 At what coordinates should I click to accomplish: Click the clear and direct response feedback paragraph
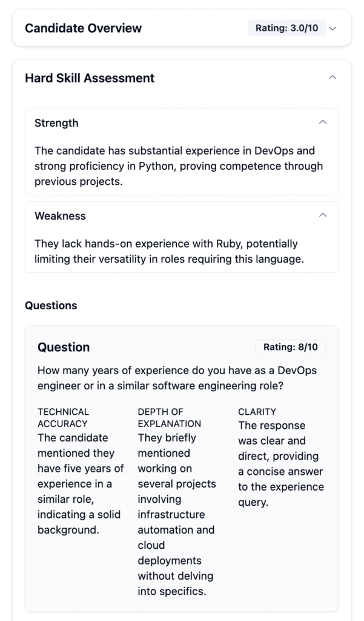coord(281,464)
